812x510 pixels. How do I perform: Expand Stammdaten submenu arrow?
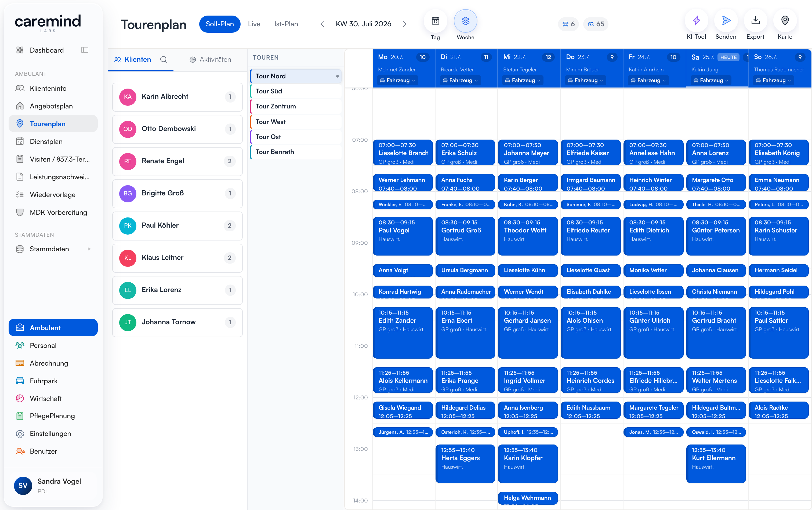pyautogui.click(x=89, y=249)
